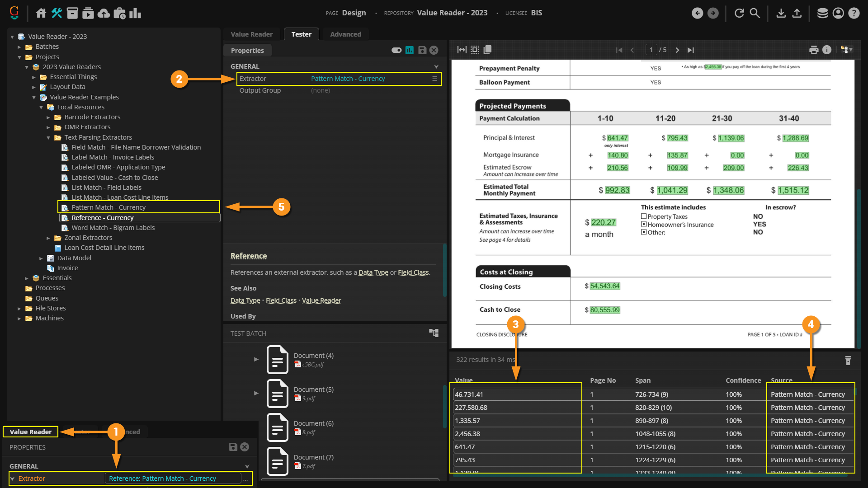The width and height of the screenshot is (868, 488).
Task: Open the Extractor property dropdown menu
Action: (434, 79)
